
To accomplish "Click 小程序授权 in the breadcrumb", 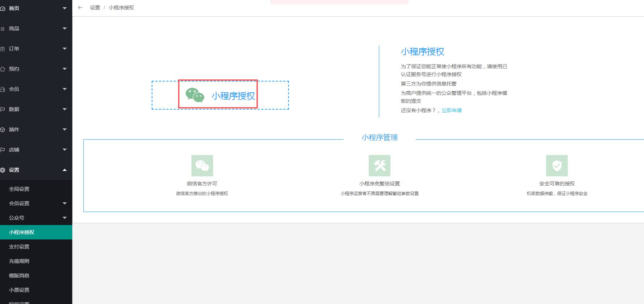I will tap(121, 8).
